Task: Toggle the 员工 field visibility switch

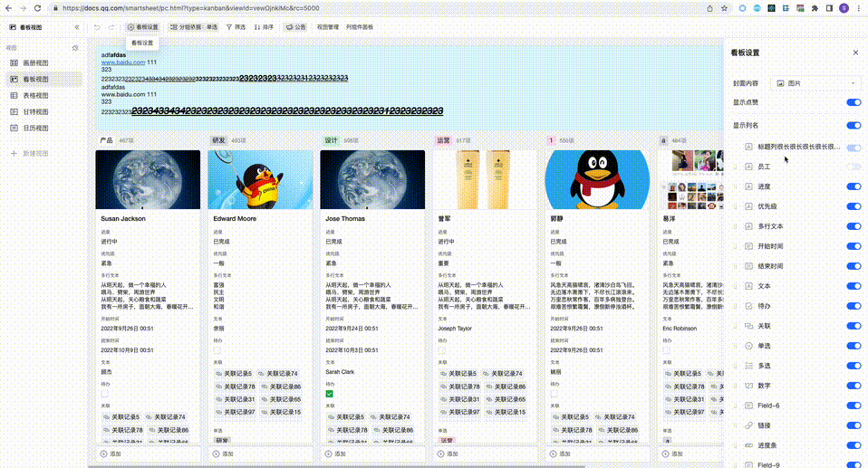Action: [854, 167]
